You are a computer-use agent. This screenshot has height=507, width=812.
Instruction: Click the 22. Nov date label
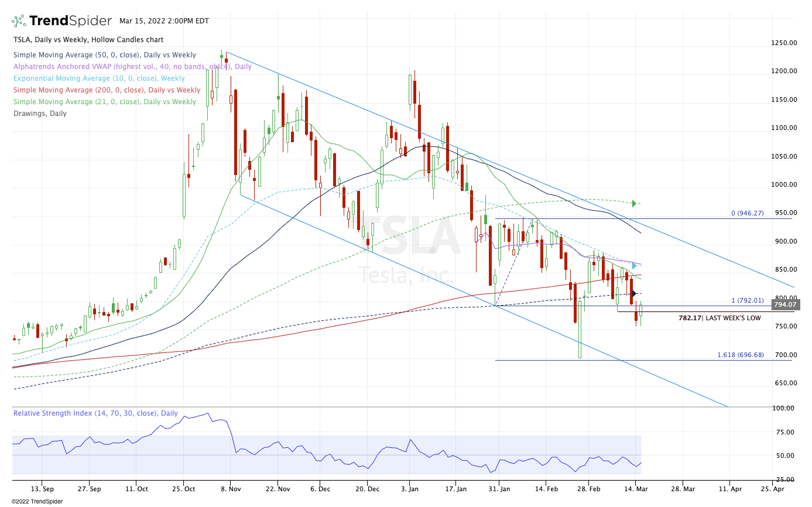pos(278,488)
